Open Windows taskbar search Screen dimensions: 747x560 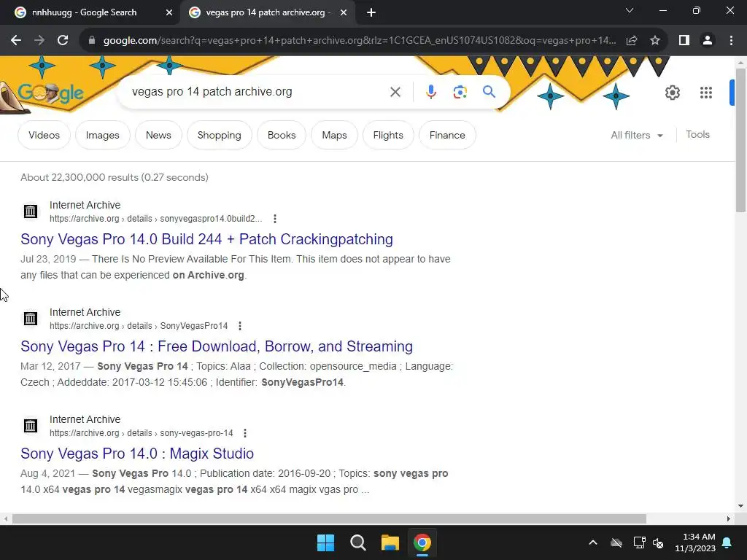357,542
